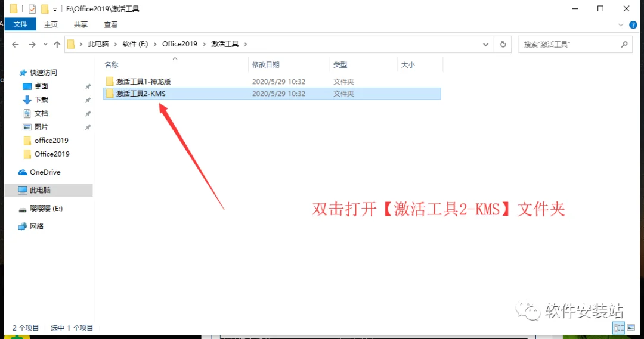Switch to large icons view layout

pos(631,328)
